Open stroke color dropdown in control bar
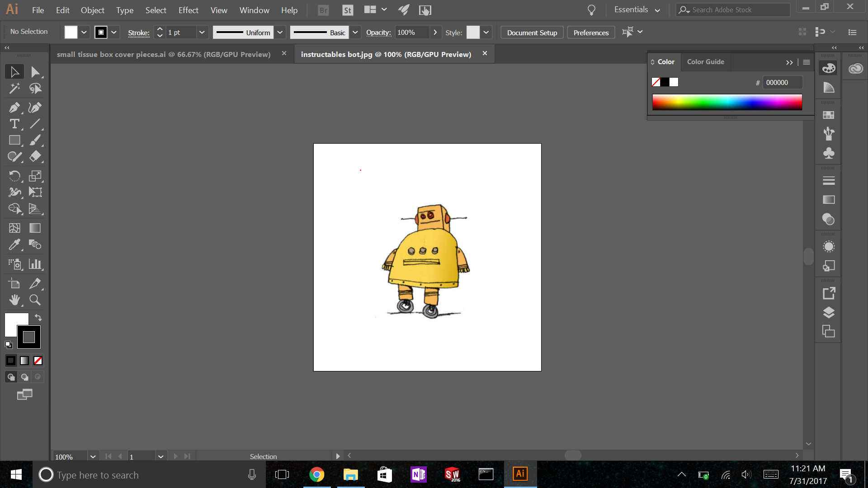The image size is (868, 488). point(113,33)
